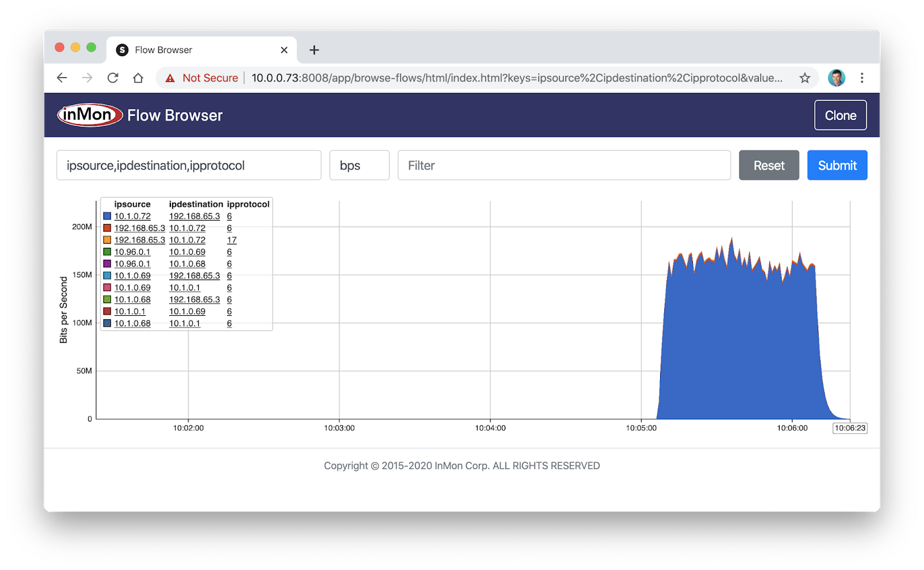Toggle the 10.1.0.72 flow via its blue legend swatch
This screenshot has height=570, width=924.
(x=106, y=215)
